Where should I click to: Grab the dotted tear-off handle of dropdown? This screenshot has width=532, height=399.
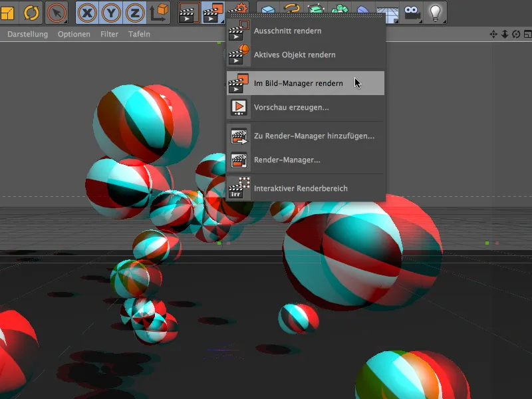[x=305, y=15]
